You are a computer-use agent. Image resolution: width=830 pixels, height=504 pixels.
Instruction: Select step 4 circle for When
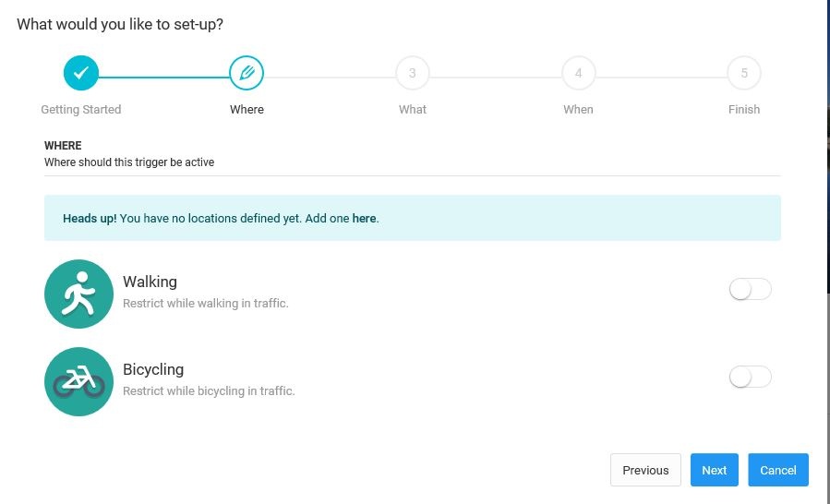point(578,73)
